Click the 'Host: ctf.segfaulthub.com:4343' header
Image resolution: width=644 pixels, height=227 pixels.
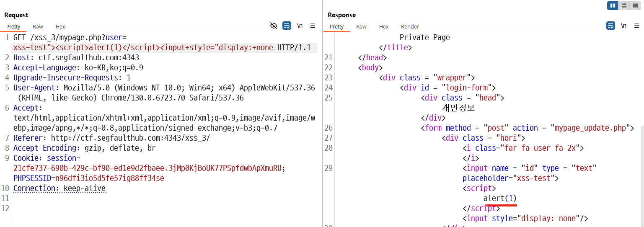pos(76,57)
